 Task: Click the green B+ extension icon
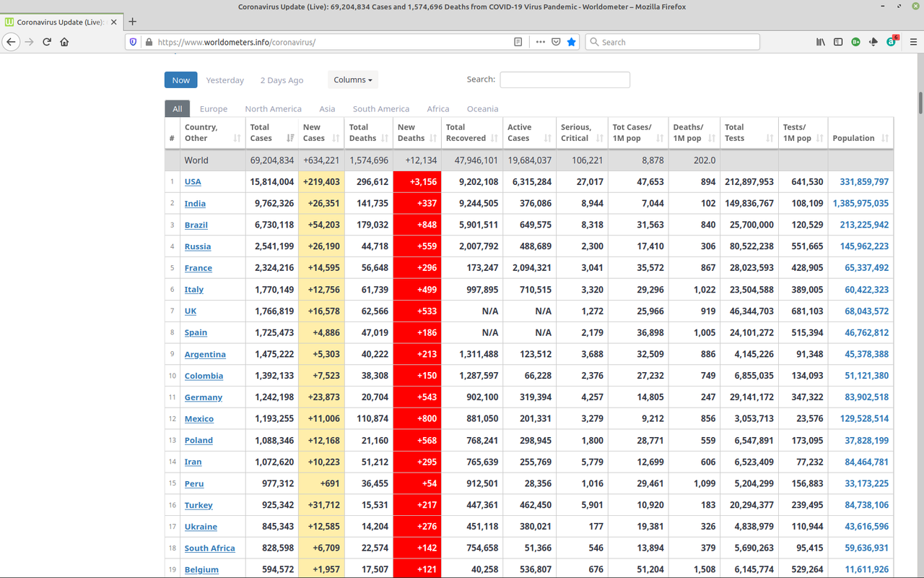click(856, 42)
